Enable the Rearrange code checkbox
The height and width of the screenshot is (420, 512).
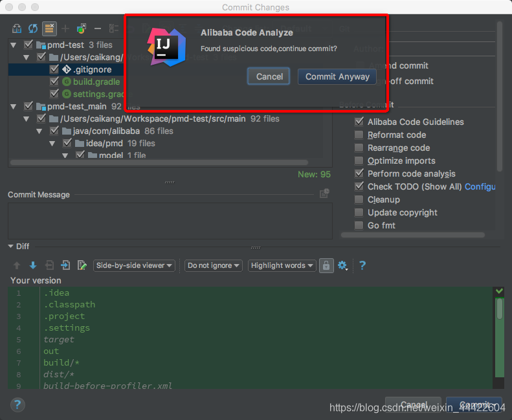(x=359, y=148)
